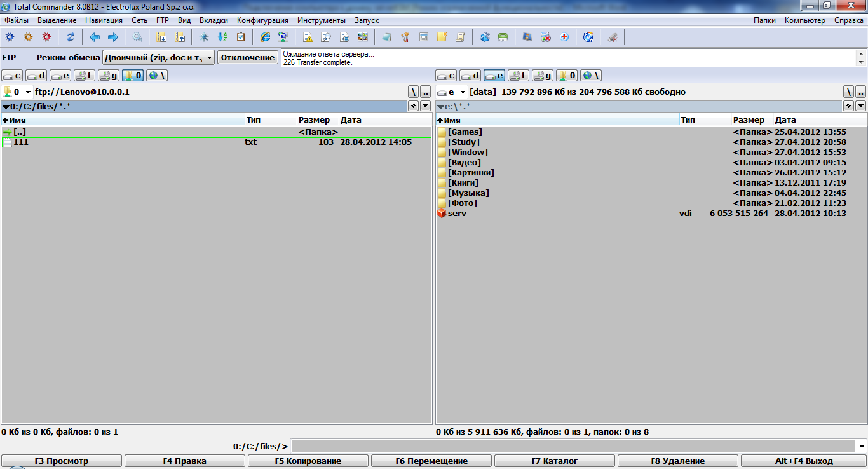Screen dimensions: 868x469
Task: Go back using the left arrow icon
Action: click(95, 37)
